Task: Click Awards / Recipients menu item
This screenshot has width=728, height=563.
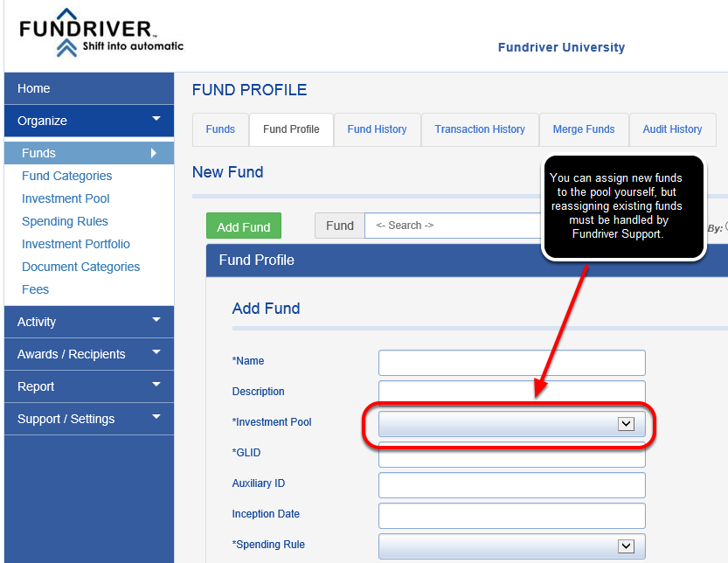Action: tap(89, 354)
